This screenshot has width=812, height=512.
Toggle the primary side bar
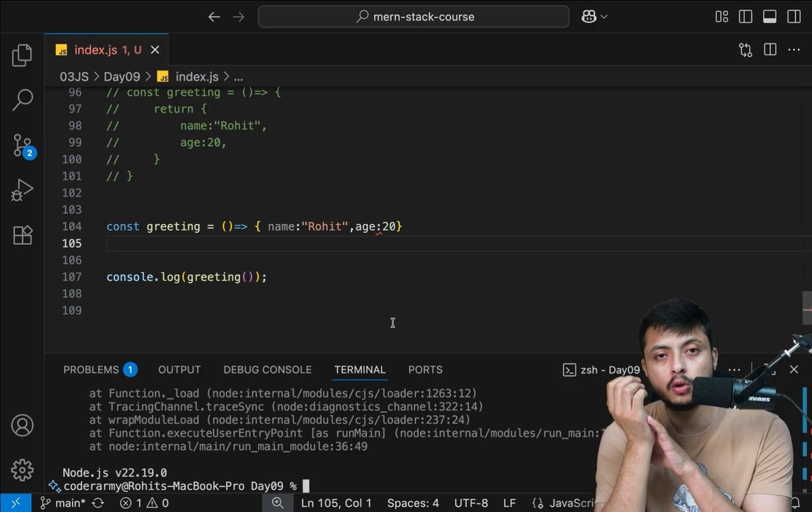tap(746, 17)
